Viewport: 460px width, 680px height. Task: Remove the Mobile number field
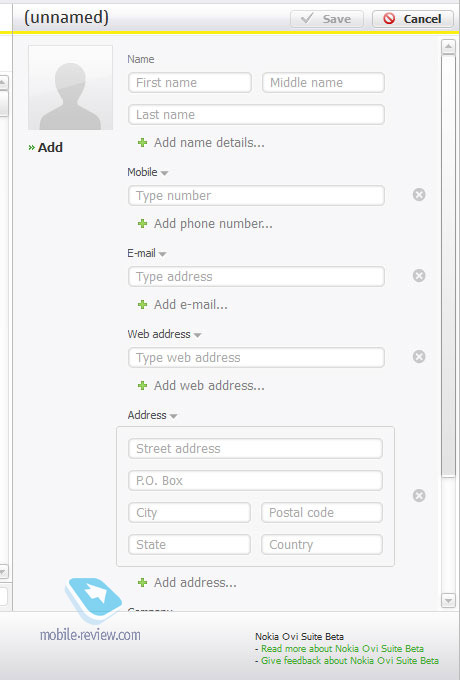[419, 195]
